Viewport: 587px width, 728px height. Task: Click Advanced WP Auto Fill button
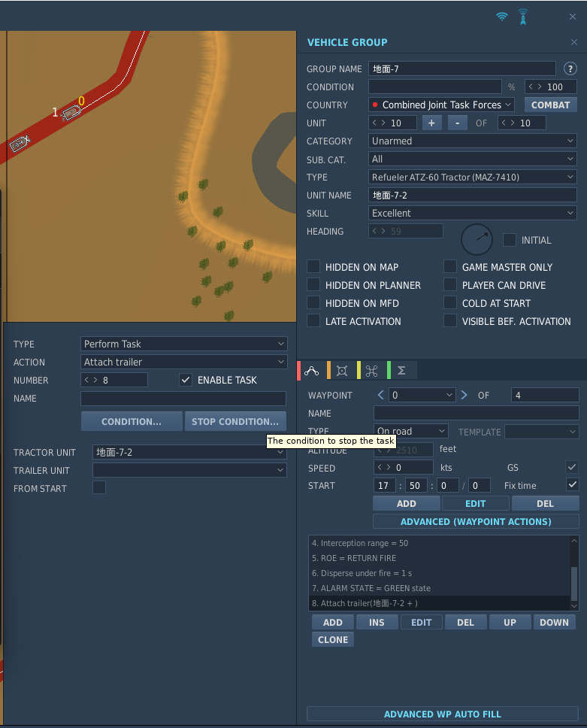pos(443,714)
